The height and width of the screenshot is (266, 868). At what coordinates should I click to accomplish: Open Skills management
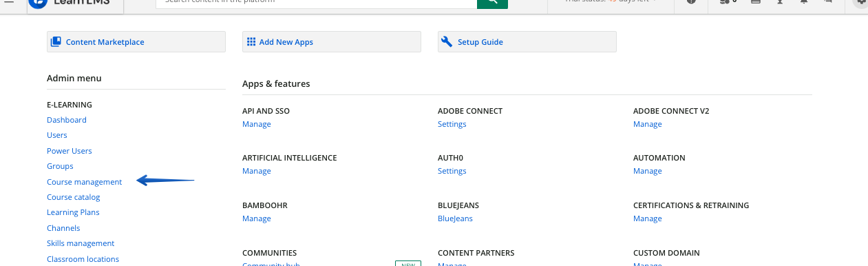pos(81,243)
